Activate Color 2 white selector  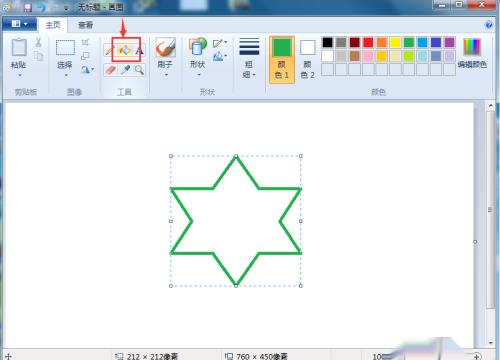pyautogui.click(x=307, y=59)
